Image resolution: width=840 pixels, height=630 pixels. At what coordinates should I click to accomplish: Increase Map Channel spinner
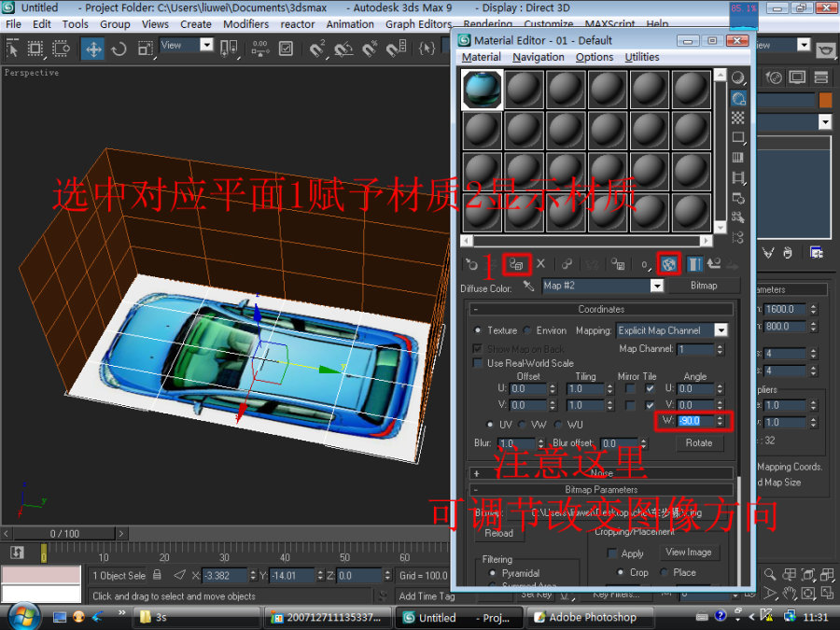720,346
